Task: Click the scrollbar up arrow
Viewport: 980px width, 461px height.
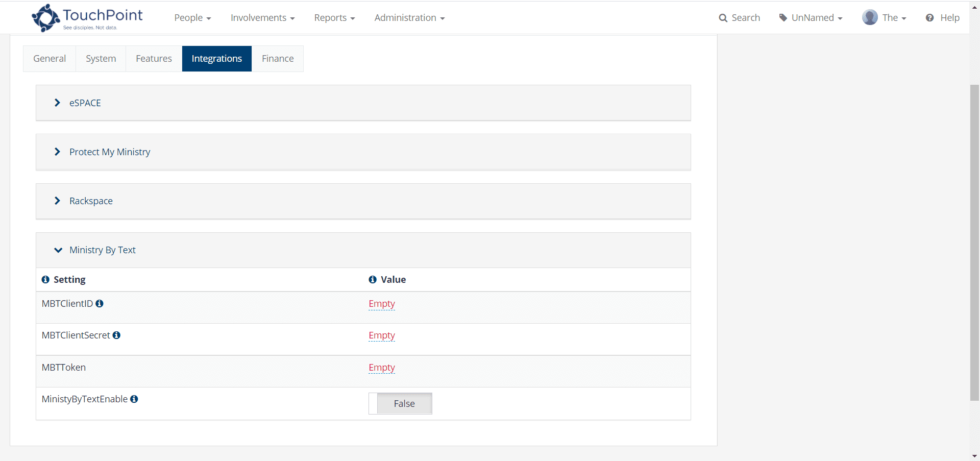Action: [974, 7]
